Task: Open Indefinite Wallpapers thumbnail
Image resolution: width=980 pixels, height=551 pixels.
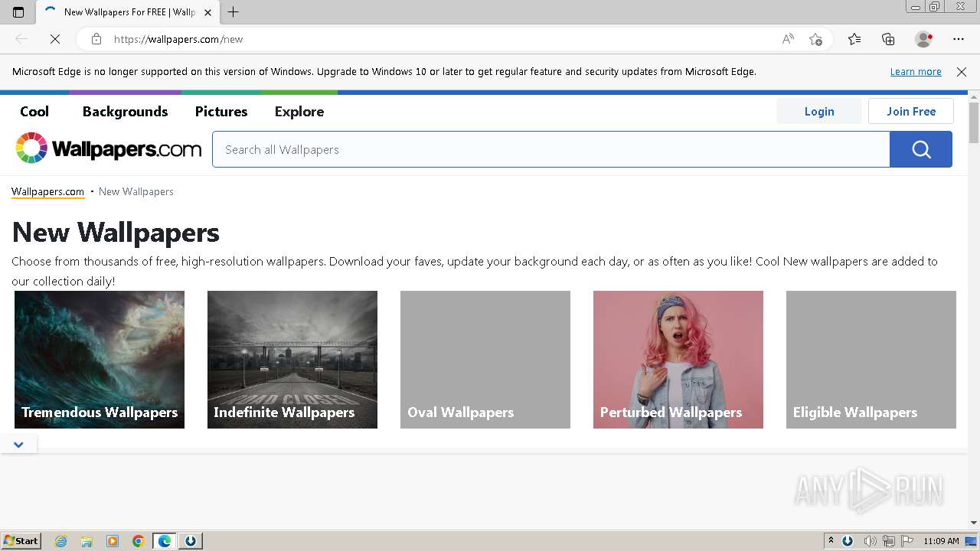Action: (292, 360)
